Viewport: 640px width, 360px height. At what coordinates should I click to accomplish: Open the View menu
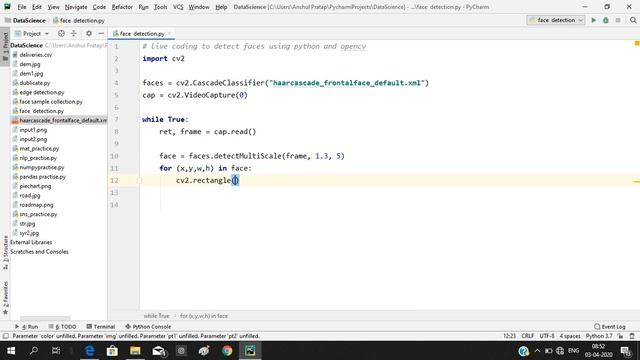[53, 7]
